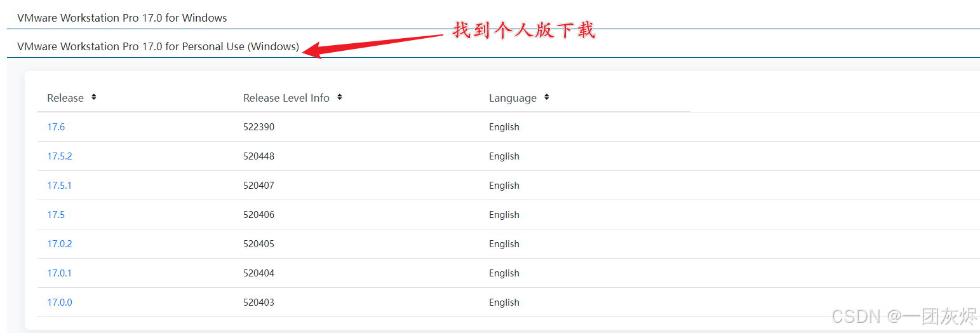Select release level value 520407

coord(258,186)
